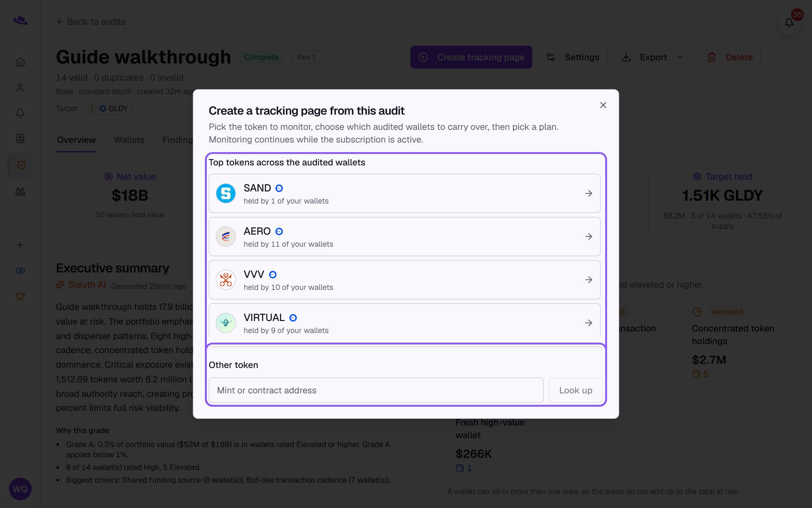The height and width of the screenshot is (508, 812).
Task: Delete this audit
Action: coord(730,57)
